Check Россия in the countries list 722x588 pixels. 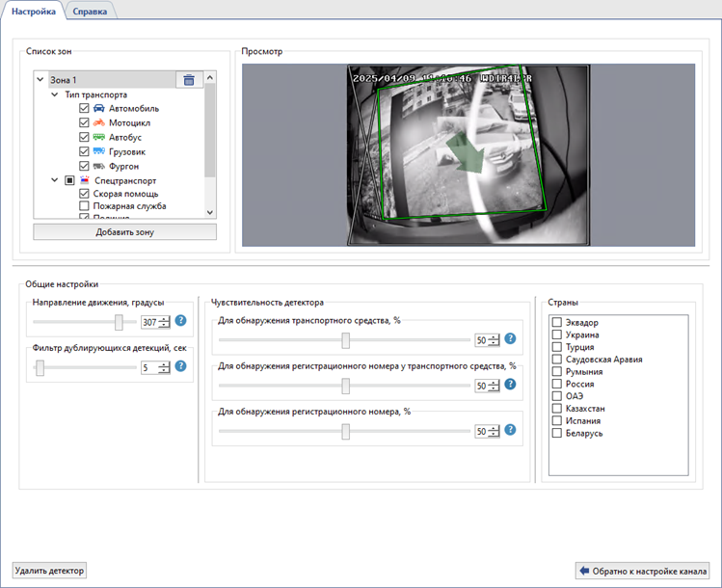(x=557, y=384)
